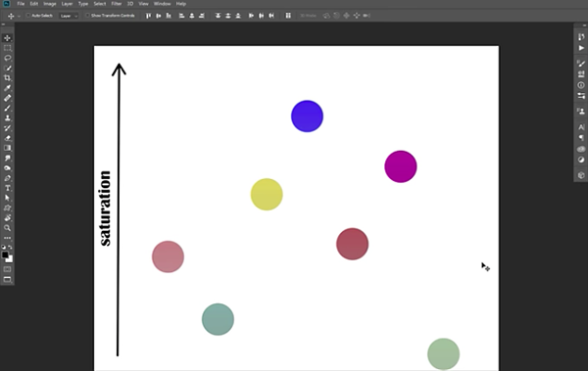Select the Dodge tool
This screenshot has width=588, height=371.
[7, 168]
